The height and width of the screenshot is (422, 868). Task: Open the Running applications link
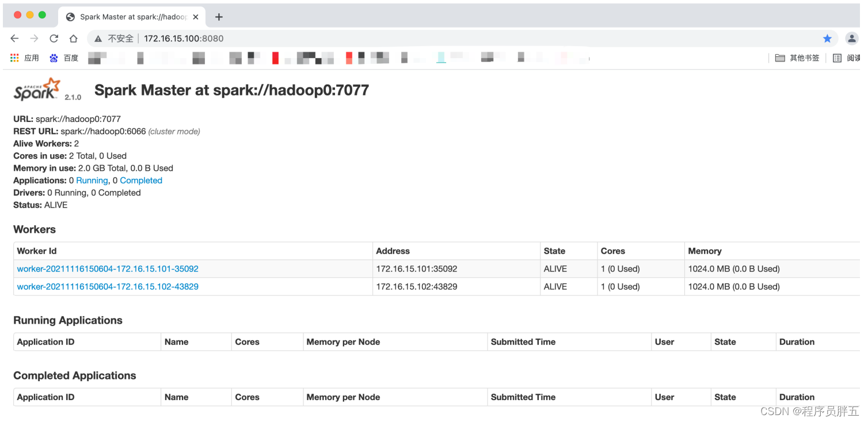(x=92, y=181)
